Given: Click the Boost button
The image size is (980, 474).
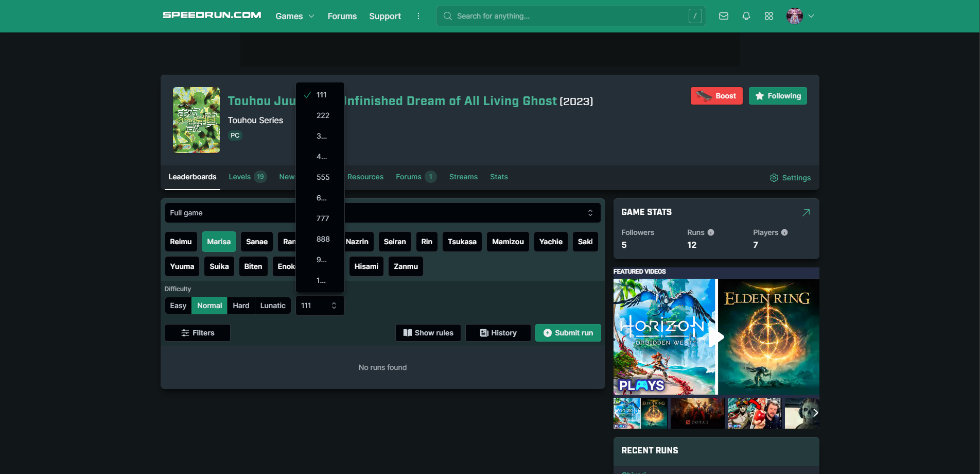Looking at the screenshot, I should click(716, 96).
